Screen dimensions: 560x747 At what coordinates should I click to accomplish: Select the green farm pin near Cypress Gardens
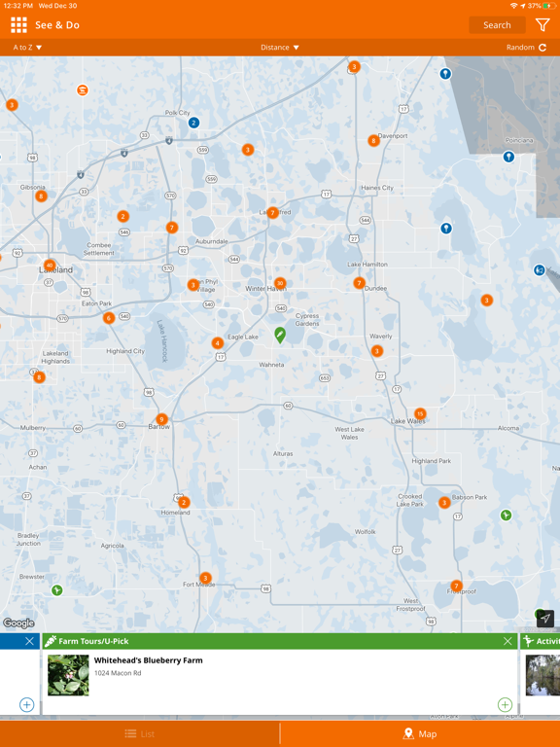click(280, 335)
